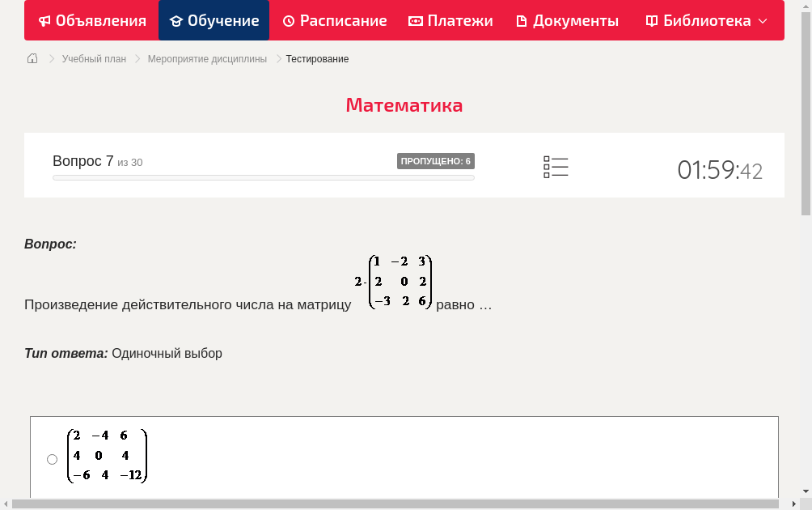Click the horizontal scrollbar at the bottom
812x510 pixels.
tap(396, 504)
